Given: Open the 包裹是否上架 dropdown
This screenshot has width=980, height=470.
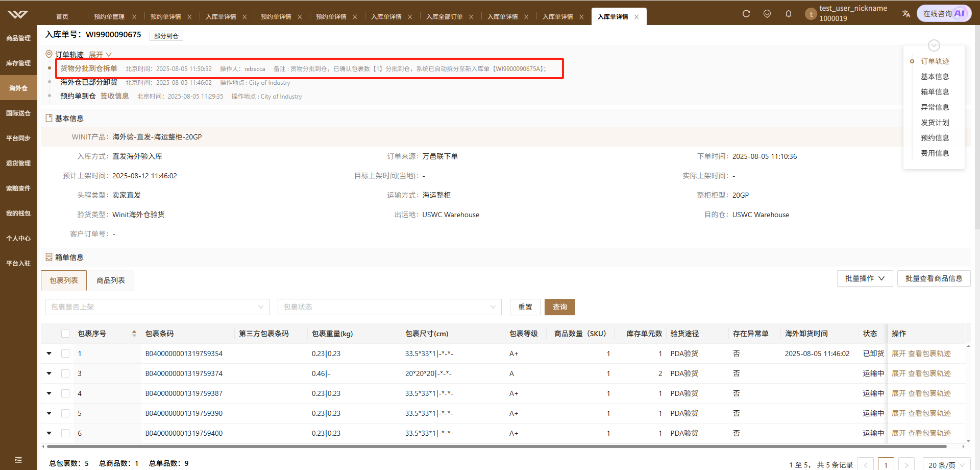Looking at the screenshot, I should [157, 307].
